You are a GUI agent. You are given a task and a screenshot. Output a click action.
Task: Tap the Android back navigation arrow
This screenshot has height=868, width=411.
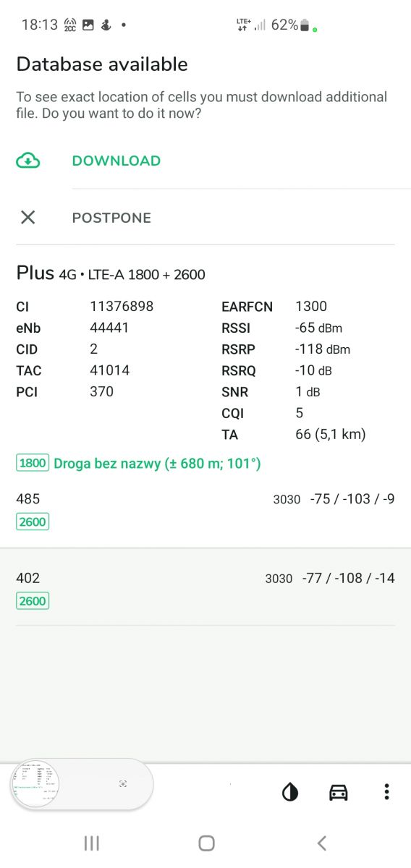tap(322, 843)
